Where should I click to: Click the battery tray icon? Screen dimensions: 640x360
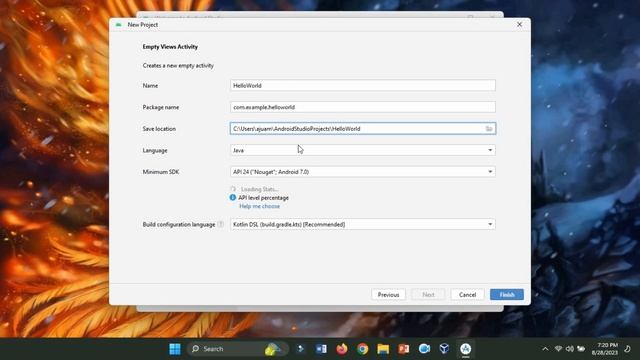click(x=581, y=349)
